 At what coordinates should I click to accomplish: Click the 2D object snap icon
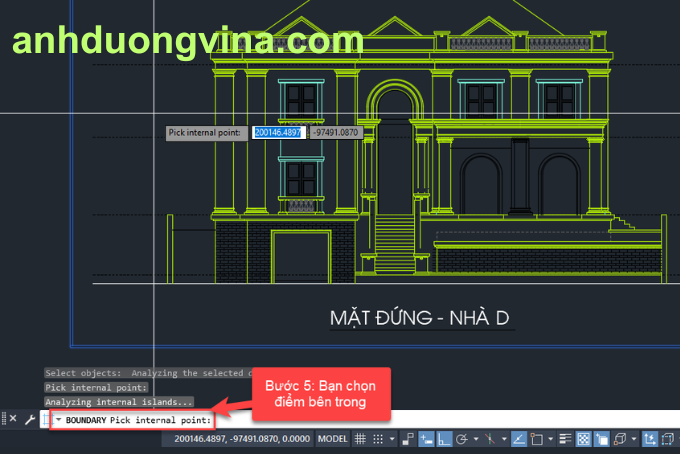[536, 439]
